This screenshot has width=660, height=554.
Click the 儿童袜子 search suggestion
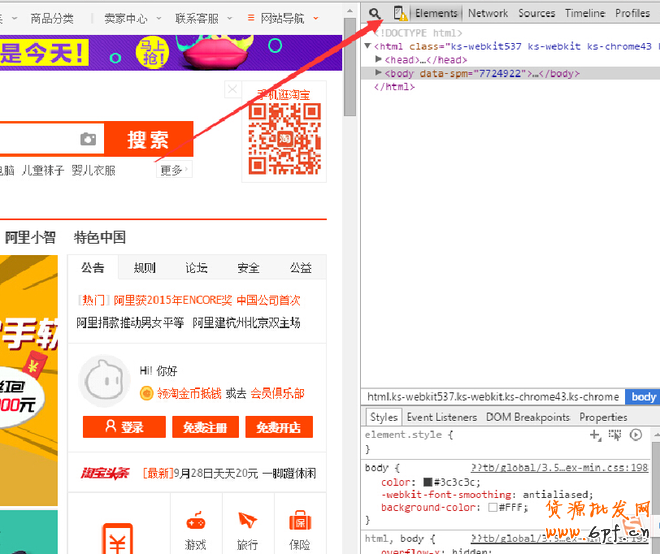pyautogui.click(x=43, y=170)
